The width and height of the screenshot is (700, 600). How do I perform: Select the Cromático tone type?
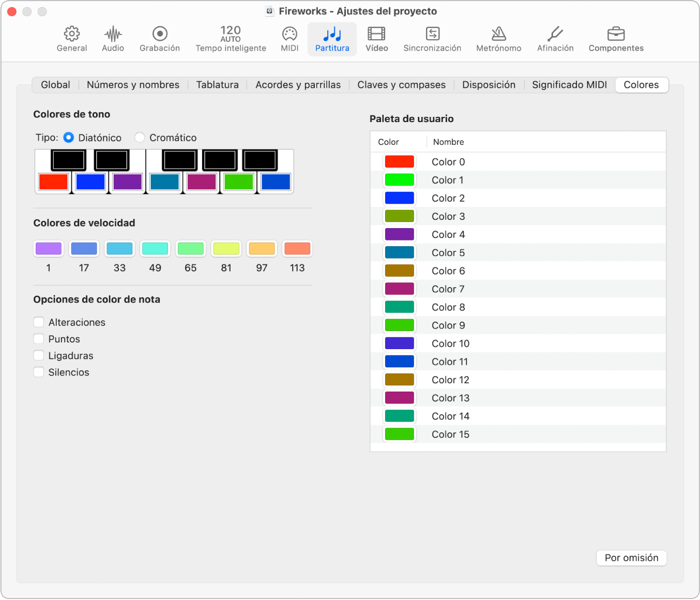click(x=140, y=138)
